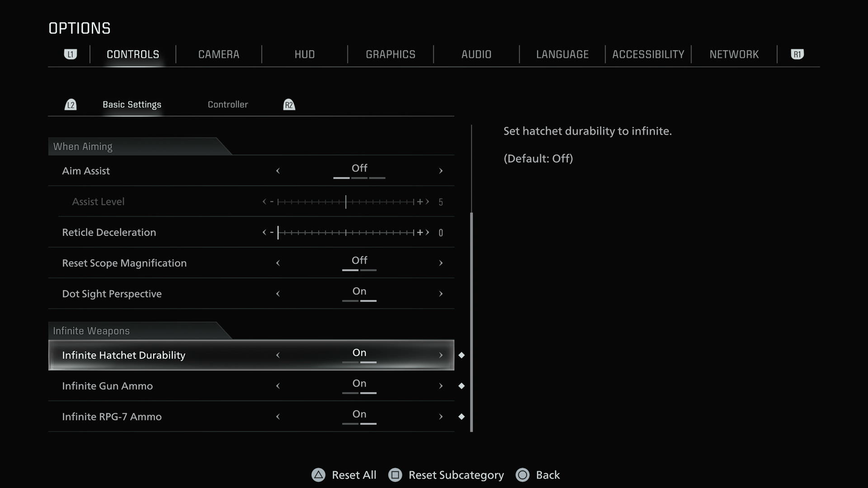Screen dimensions: 868x488
Task: Select the Basic Settings sub-tab
Action: point(132,104)
